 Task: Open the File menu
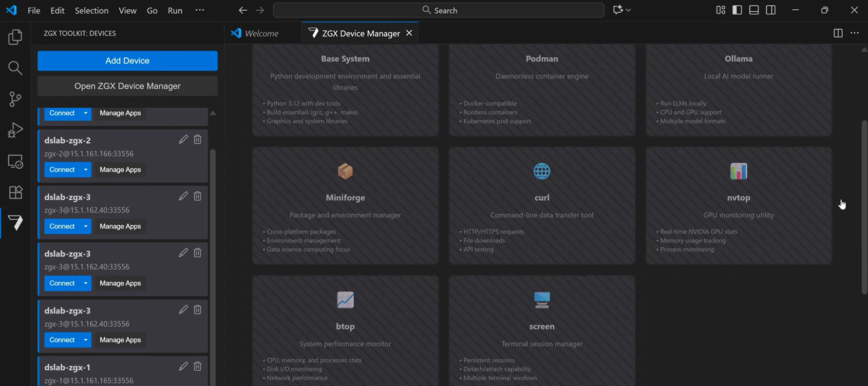(34, 10)
